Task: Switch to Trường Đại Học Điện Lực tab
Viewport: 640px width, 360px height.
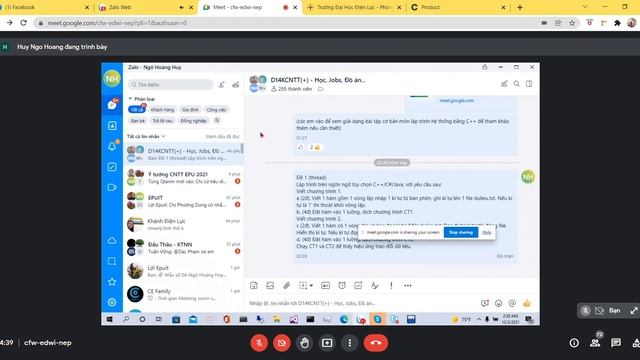Action: pos(353,7)
